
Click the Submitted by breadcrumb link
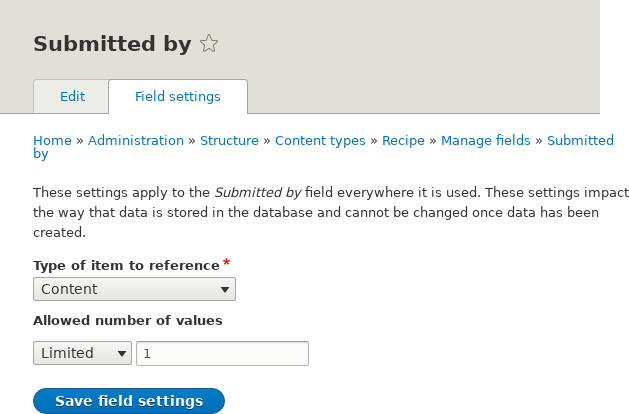[x=580, y=141]
